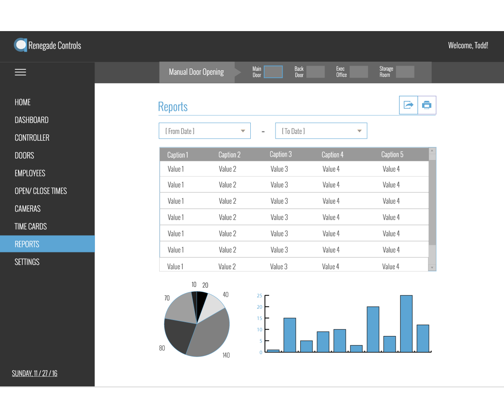Open Settings from the sidebar

[x=27, y=262]
